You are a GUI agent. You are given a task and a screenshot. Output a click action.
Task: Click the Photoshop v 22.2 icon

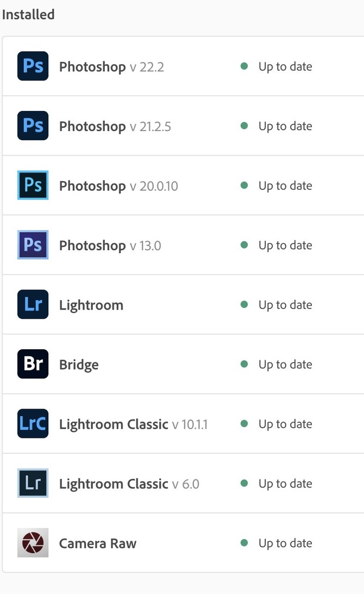click(33, 66)
